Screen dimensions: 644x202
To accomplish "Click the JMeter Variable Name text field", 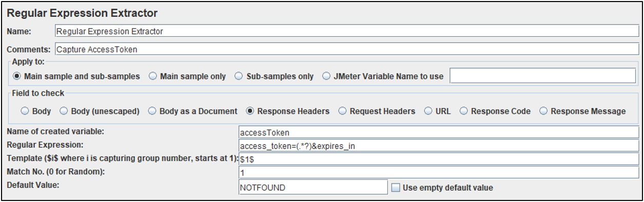I will (542, 76).
